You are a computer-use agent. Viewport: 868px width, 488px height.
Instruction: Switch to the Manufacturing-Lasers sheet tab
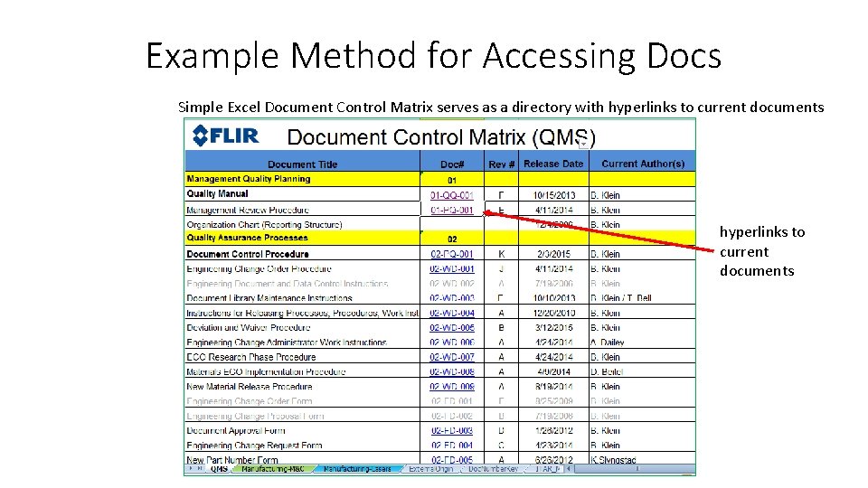click(x=357, y=469)
